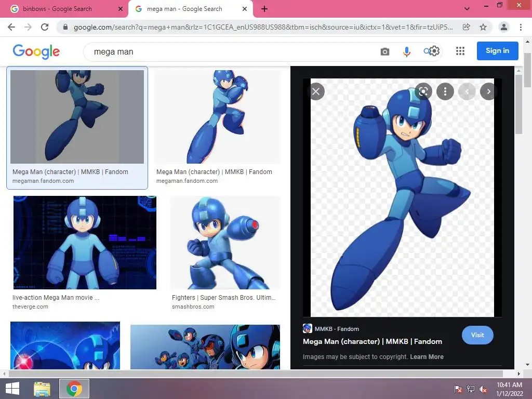Open the network tray icon

tap(471, 389)
